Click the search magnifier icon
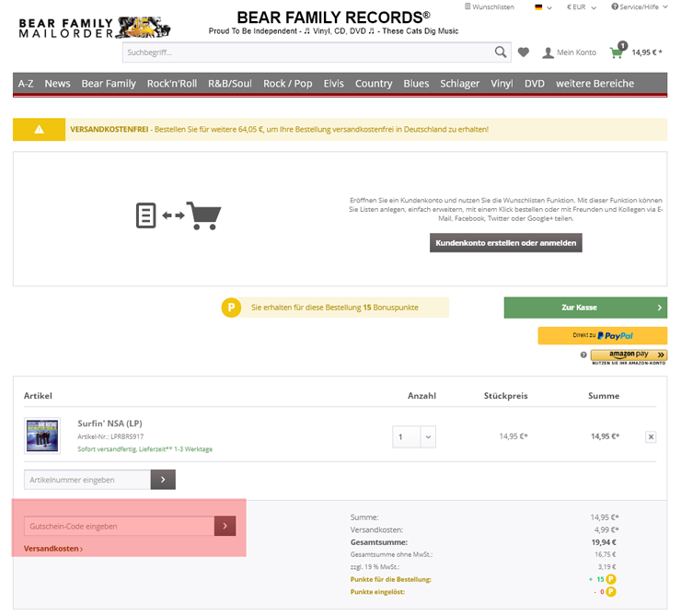The image size is (681, 616). pos(501,52)
